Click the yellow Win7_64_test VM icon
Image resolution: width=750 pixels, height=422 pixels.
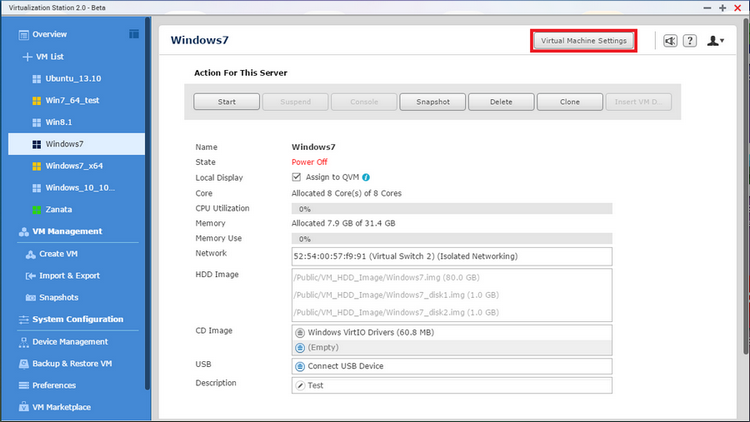click(36, 100)
